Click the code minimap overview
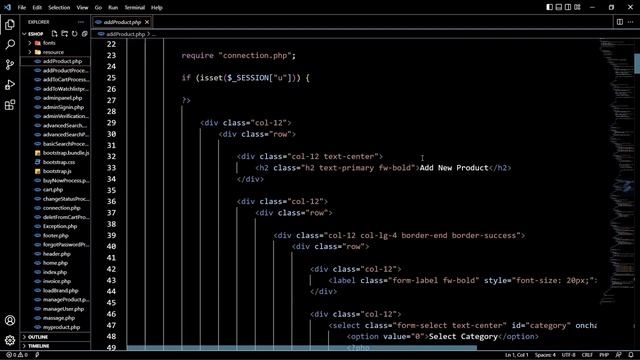The height and width of the screenshot is (360, 640). click(617, 171)
